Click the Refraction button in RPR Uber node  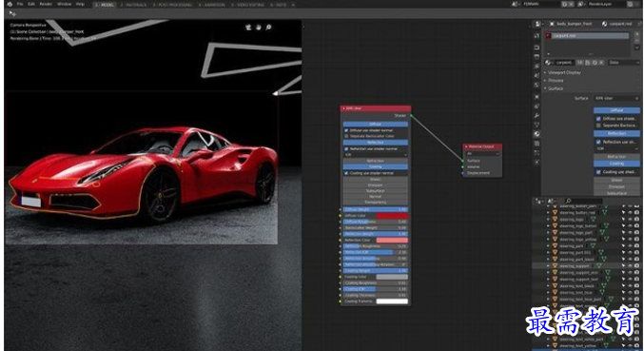[x=376, y=161]
